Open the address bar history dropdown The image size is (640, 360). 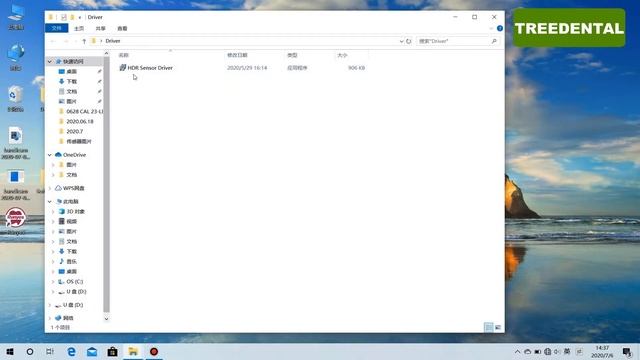point(401,41)
